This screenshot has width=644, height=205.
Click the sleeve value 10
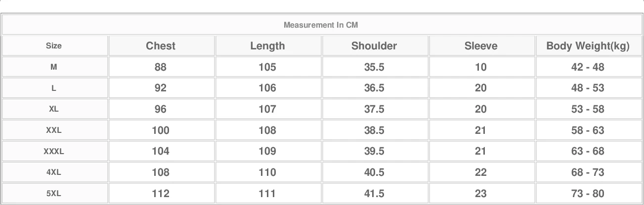click(481, 67)
